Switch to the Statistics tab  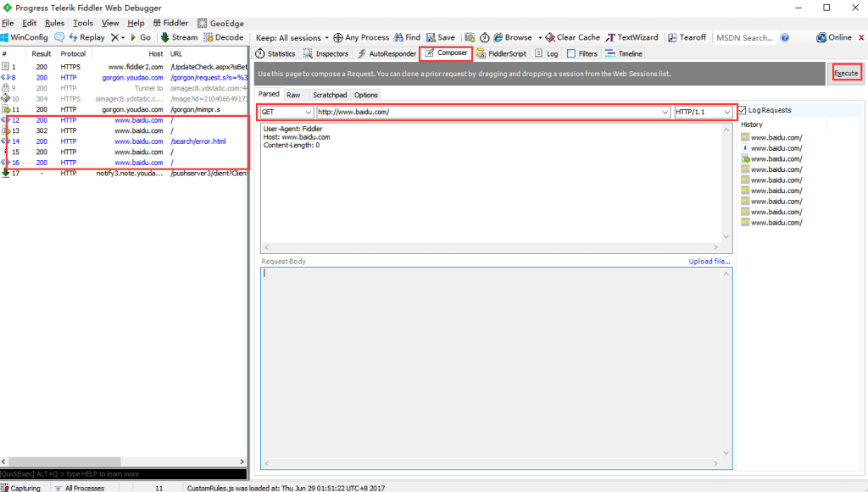tap(275, 53)
